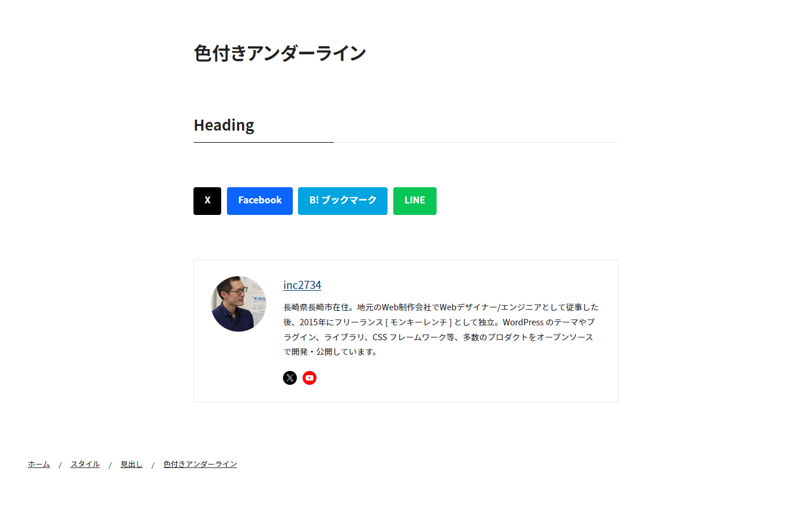The height and width of the screenshot is (531, 812).
Task: Click the slash separator after スタイル
Action: pyautogui.click(x=110, y=465)
